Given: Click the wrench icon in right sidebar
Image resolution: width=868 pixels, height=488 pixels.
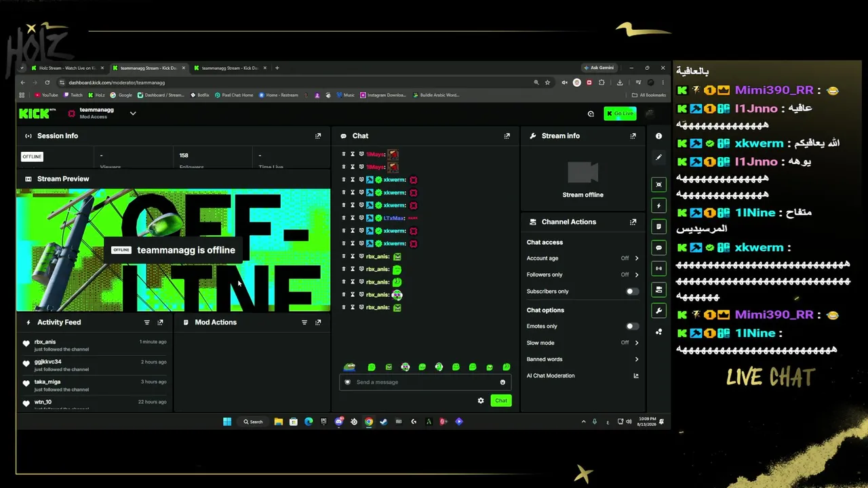Looking at the screenshot, I should click(658, 310).
